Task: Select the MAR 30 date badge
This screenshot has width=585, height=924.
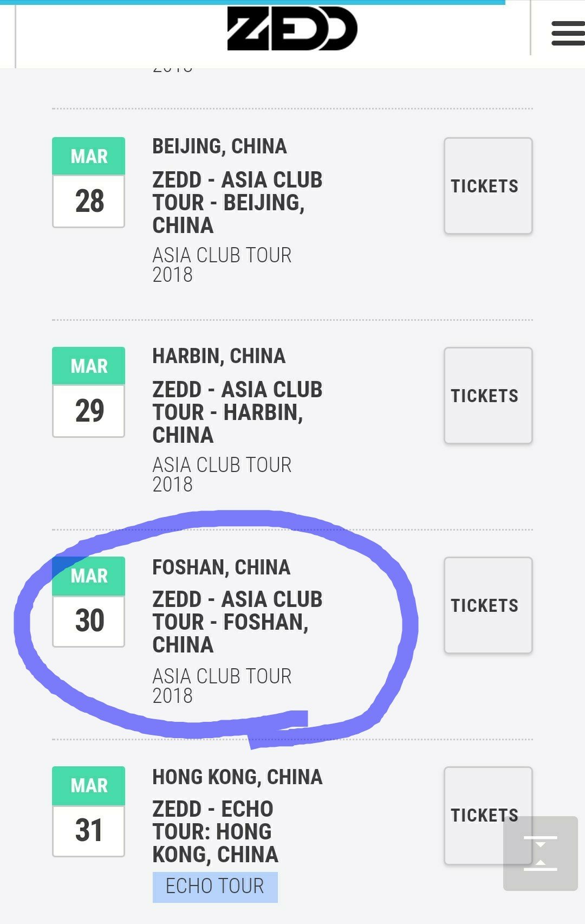Action: (89, 602)
